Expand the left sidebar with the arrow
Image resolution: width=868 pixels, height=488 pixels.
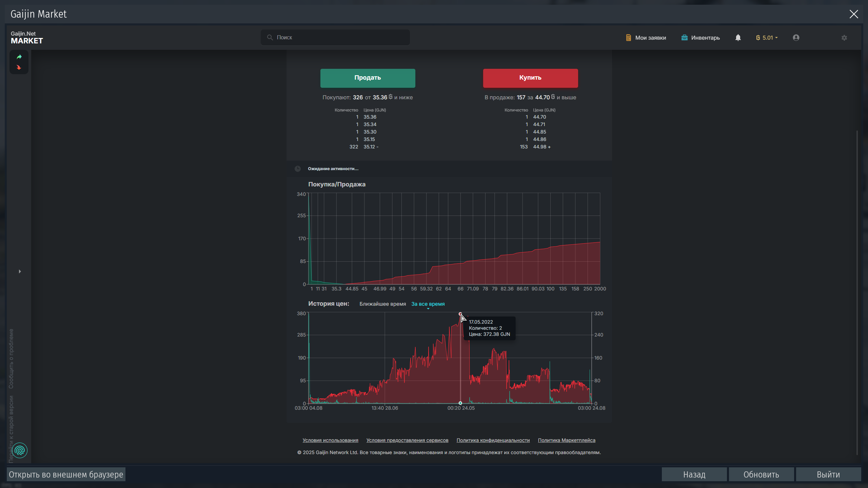coord(20,271)
